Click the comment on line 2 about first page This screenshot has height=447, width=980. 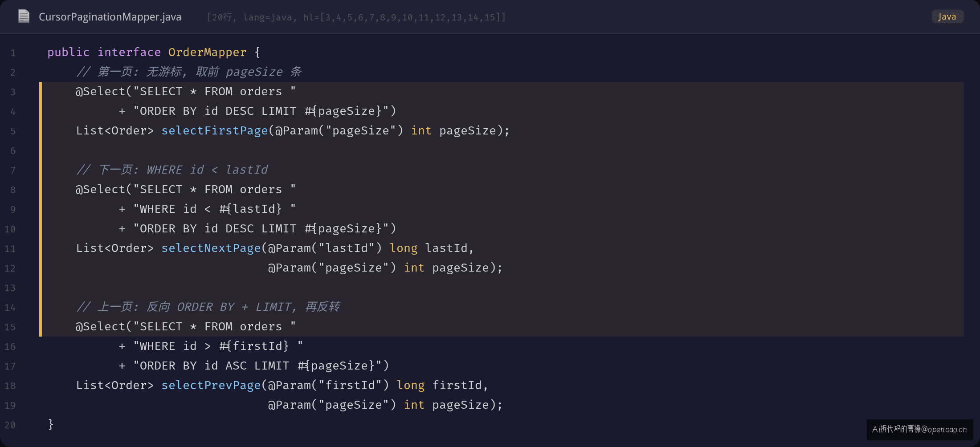pyautogui.click(x=189, y=72)
